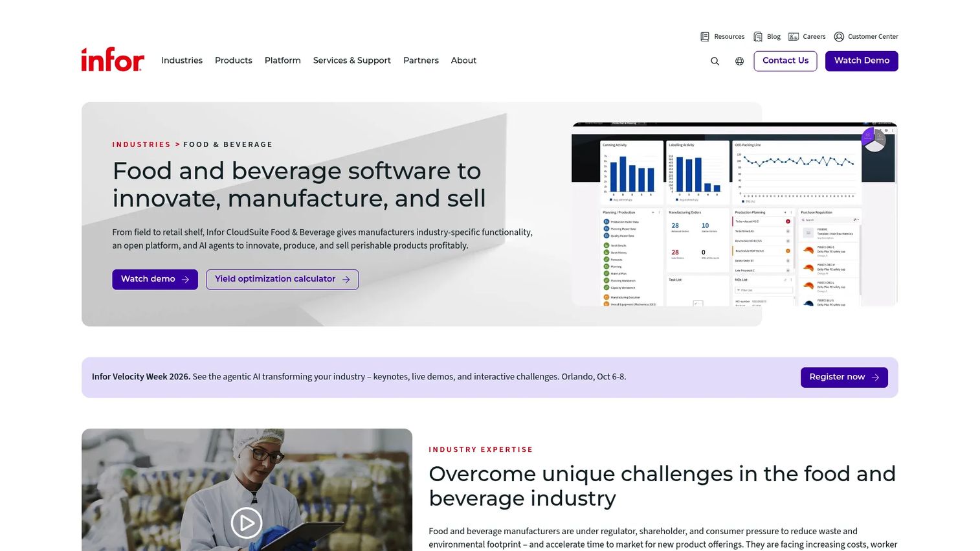Click the Infor logo

click(113, 60)
